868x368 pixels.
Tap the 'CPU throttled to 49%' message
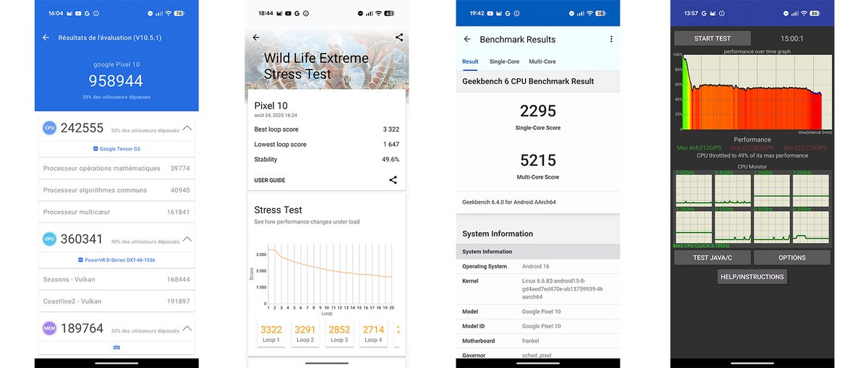pyautogui.click(x=752, y=155)
